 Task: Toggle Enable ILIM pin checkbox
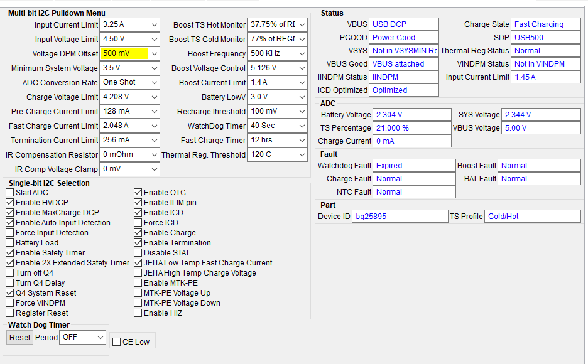[138, 203]
